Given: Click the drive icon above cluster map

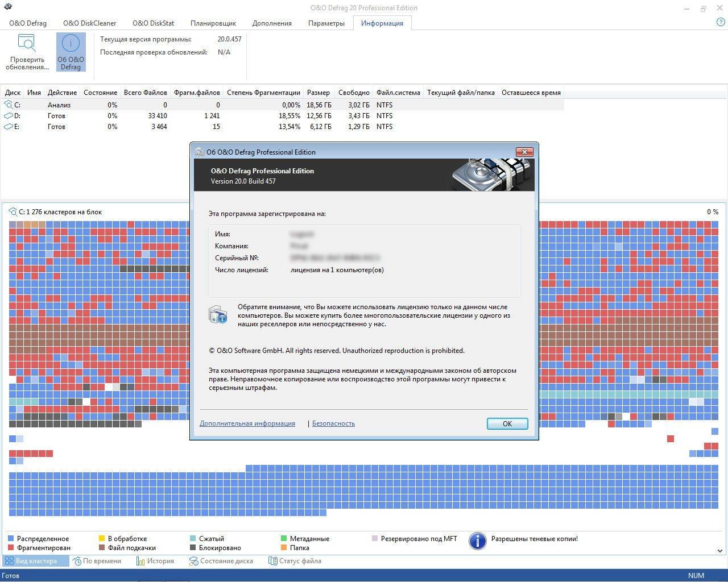Looking at the screenshot, I should pos(13,211).
